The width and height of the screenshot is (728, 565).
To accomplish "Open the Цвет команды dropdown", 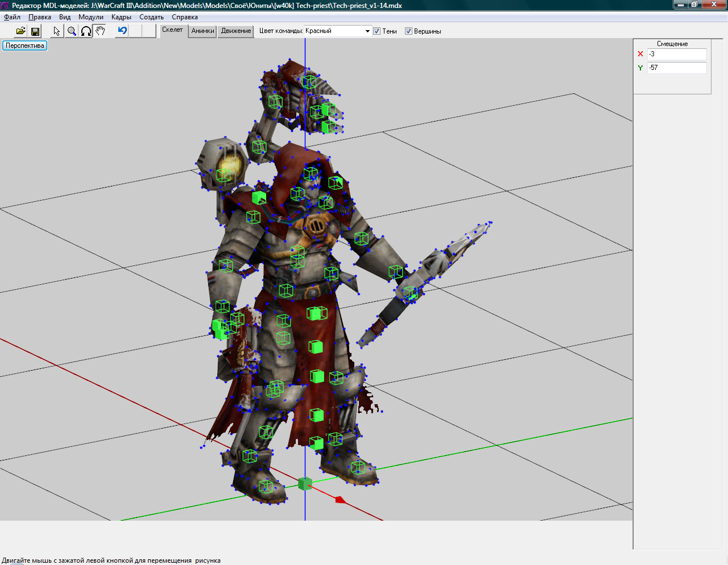I will click(x=367, y=31).
